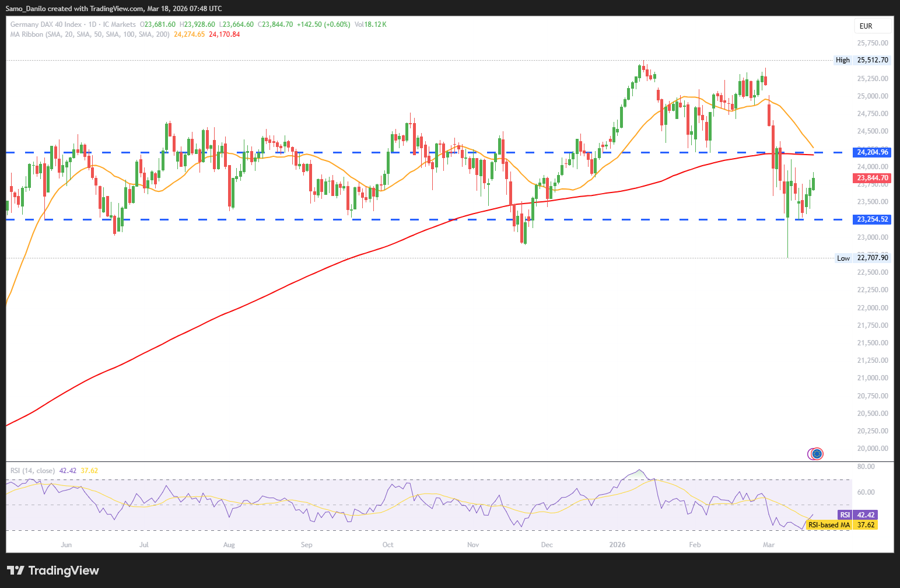Click the EU flag economic event icon
This screenshot has width=900, height=588.
[817, 453]
